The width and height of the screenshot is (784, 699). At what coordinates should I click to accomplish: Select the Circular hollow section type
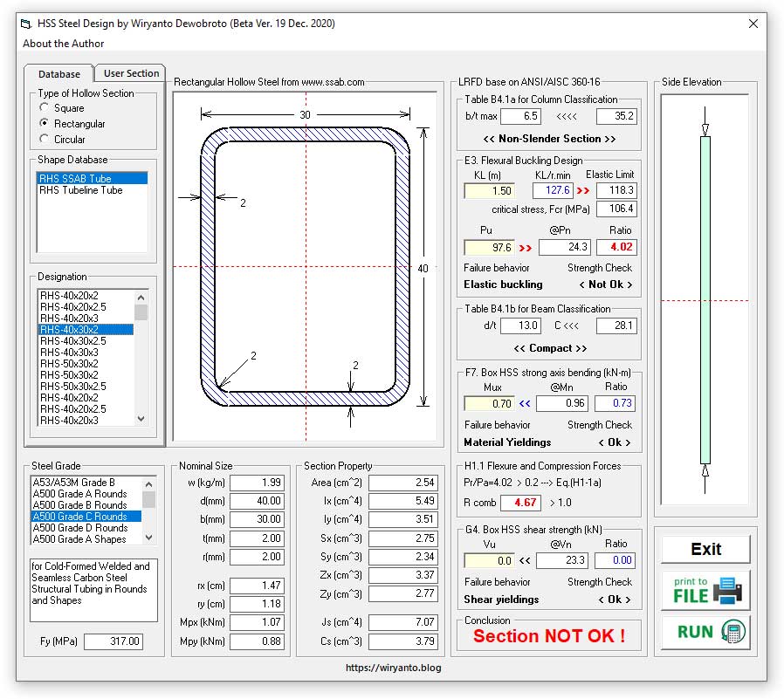[x=45, y=140]
